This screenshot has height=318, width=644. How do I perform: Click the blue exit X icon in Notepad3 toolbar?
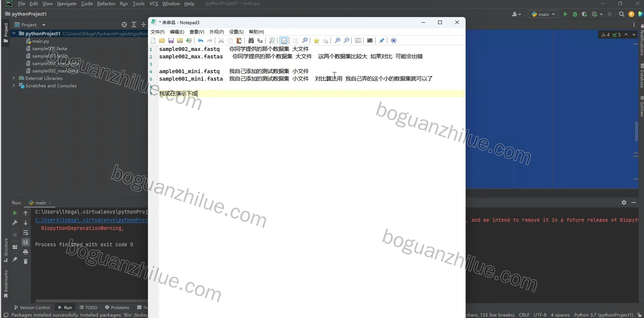coord(394,40)
